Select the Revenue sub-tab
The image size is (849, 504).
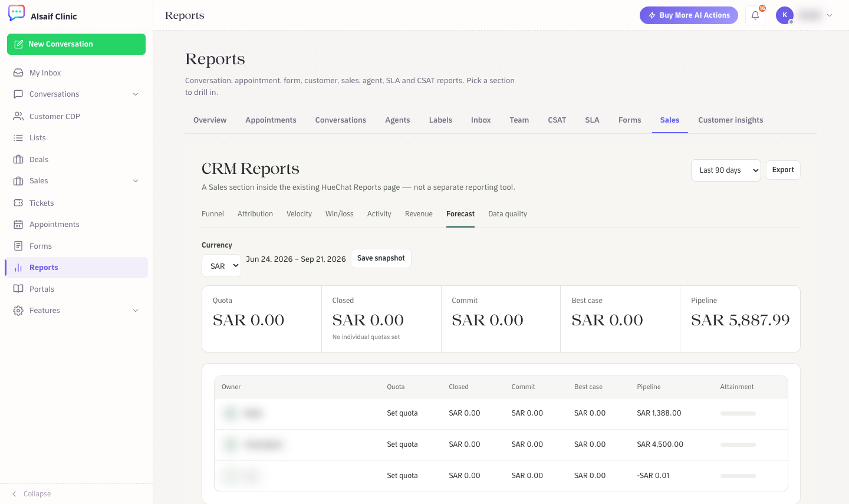pyautogui.click(x=419, y=214)
